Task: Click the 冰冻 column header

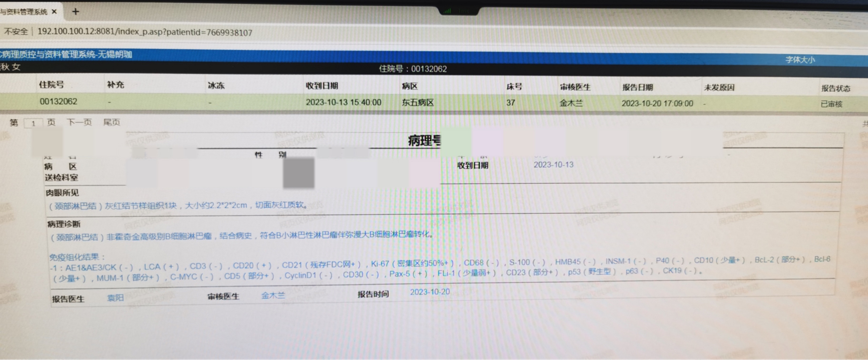Action: coord(216,86)
